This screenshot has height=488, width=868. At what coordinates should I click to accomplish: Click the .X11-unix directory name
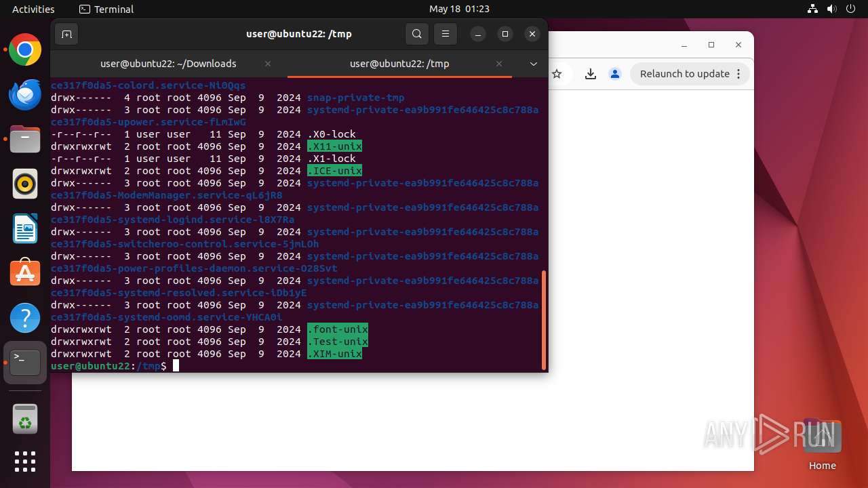(x=334, y=146)
